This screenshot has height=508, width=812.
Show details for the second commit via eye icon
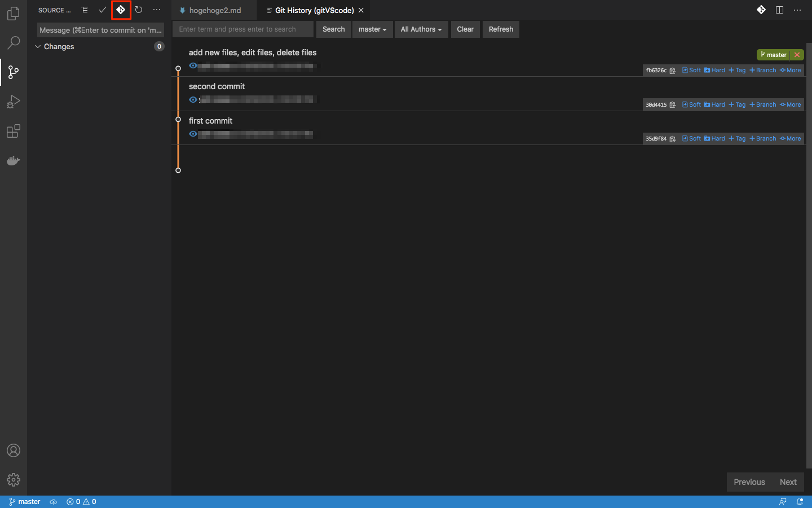tap(193, 100)
